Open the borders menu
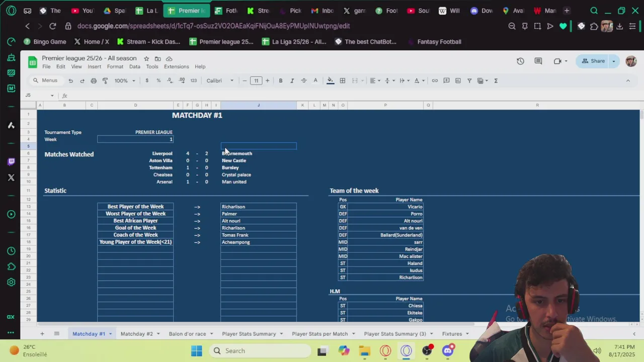This screenshot has height=362, width=644. point(343,80)
